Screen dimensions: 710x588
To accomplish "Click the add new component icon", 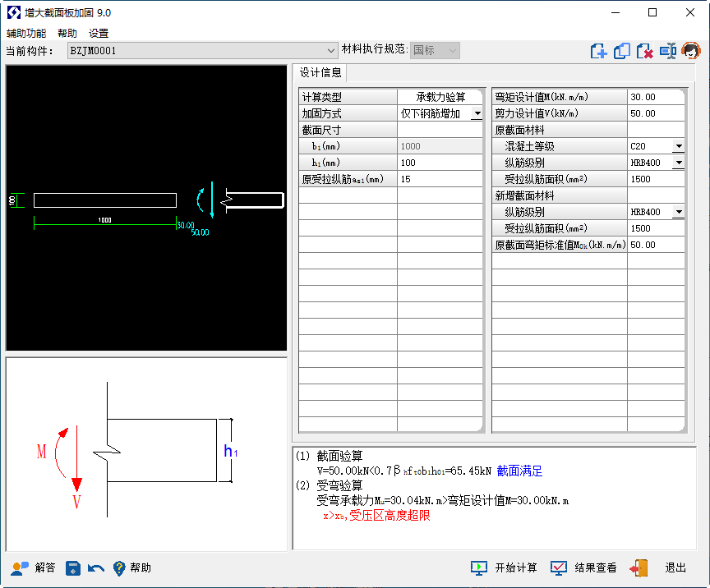I will [599, 51].
